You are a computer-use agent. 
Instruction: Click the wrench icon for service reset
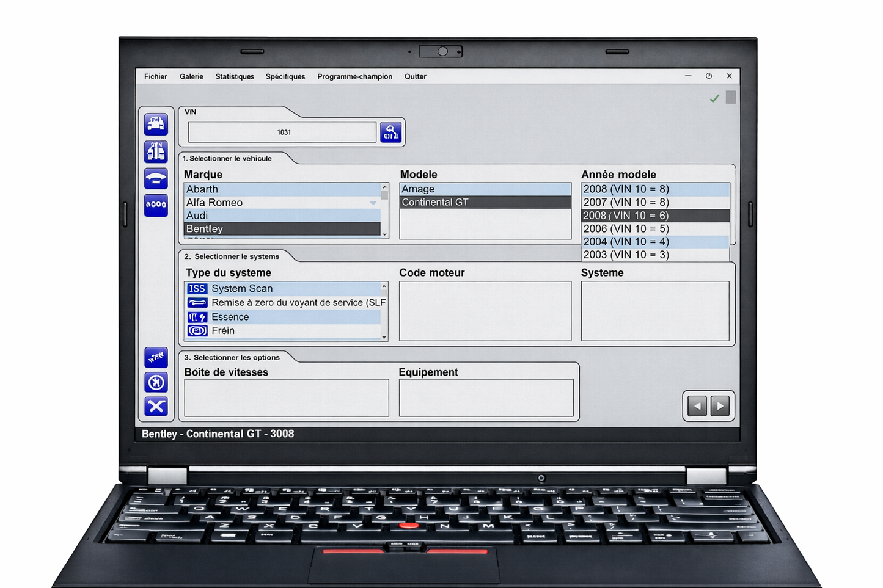click(197, 303)
